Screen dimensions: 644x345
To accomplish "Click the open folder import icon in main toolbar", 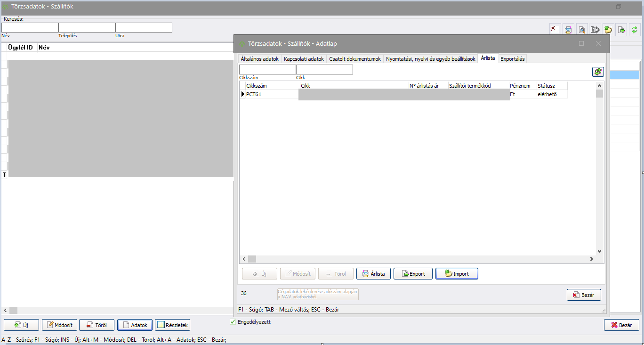I will [608, 29].
